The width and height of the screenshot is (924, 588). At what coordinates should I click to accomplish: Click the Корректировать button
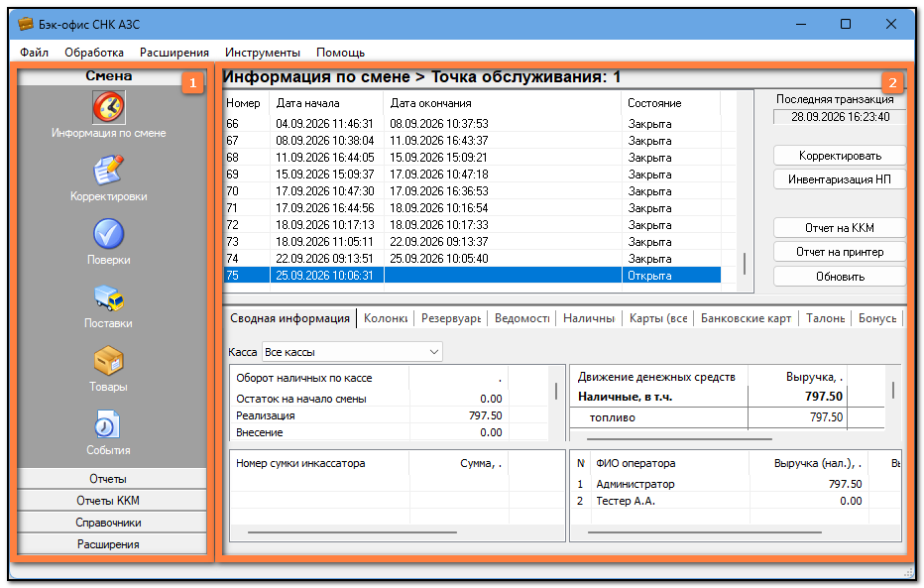[x=840, y=156]
